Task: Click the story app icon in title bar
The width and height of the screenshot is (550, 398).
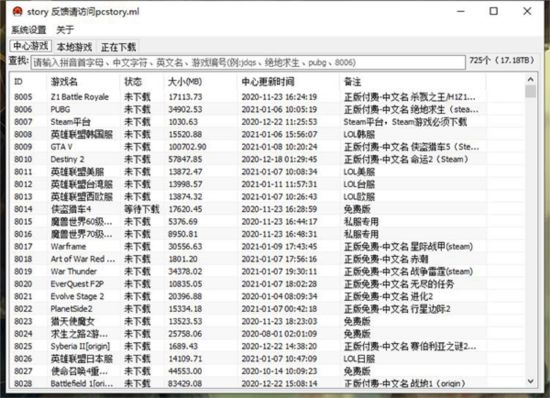Action: coord(17,12)
